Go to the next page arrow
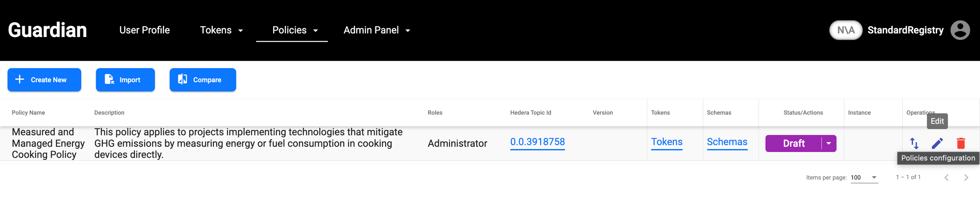Screen dimensions: 980x209 point(966,178)
